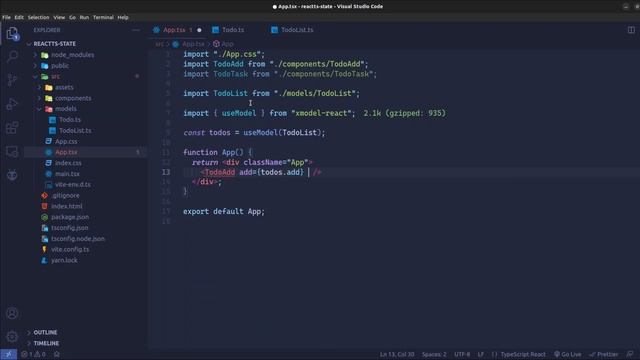Screen dimensions: 640x360
Task: Open vite.config.ts in the explorer
Action: click(x=70, y=249)
